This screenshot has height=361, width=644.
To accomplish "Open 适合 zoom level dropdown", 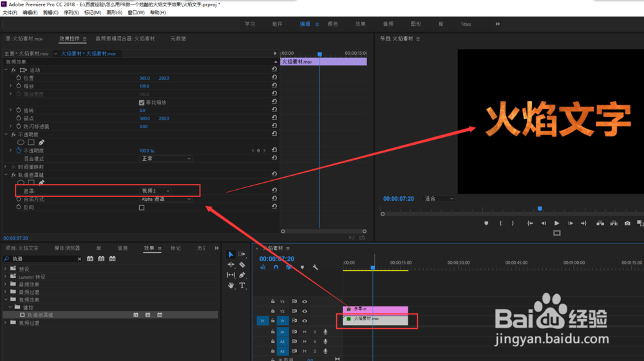I will (x=439, y=199).
